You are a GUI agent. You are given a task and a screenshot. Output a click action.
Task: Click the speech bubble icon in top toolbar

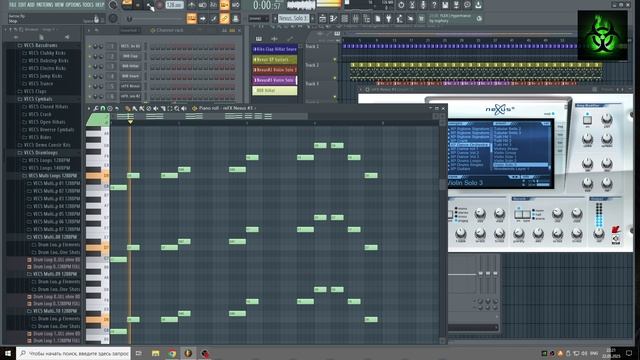pyautogui.click(x=467, y=5)
